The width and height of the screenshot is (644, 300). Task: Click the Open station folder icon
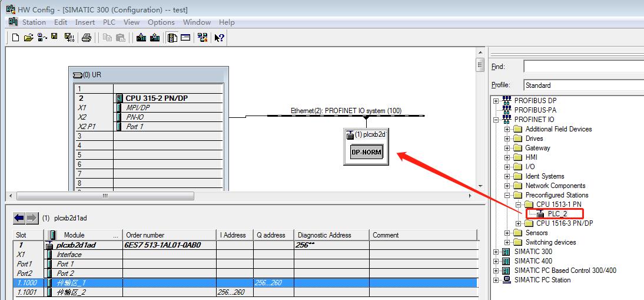click(28, 38)
